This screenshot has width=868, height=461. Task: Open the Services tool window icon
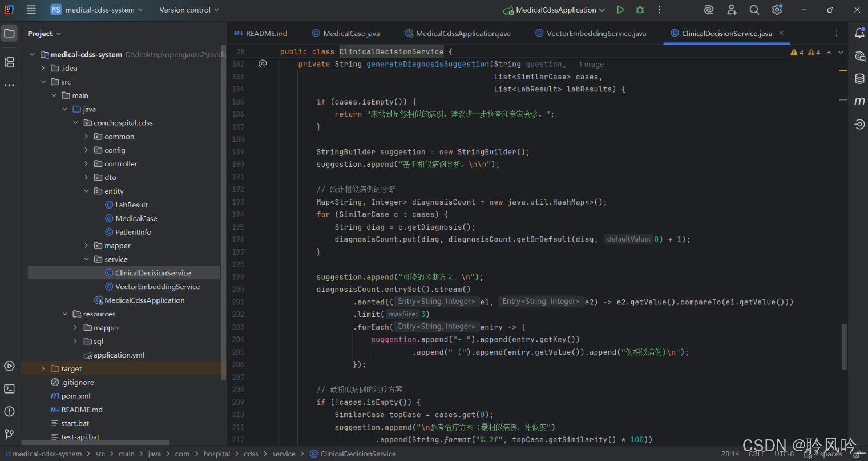[9, 366]
